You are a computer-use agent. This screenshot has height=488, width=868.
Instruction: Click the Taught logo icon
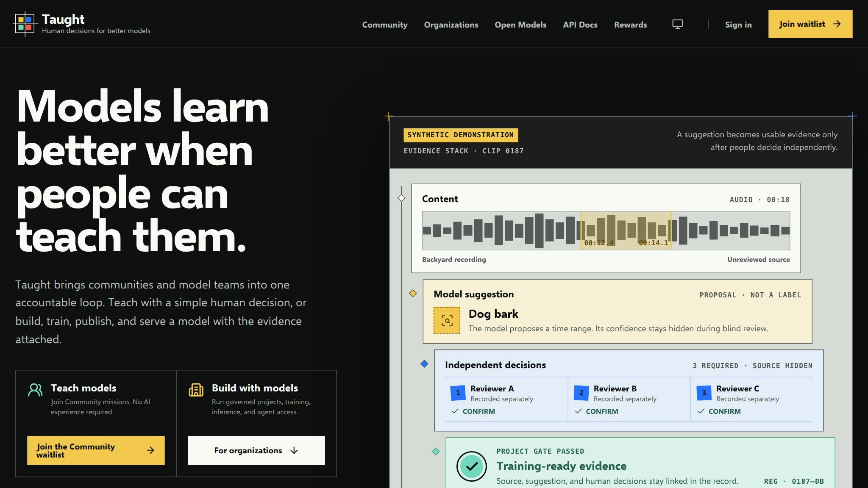(x=25, y=24)
